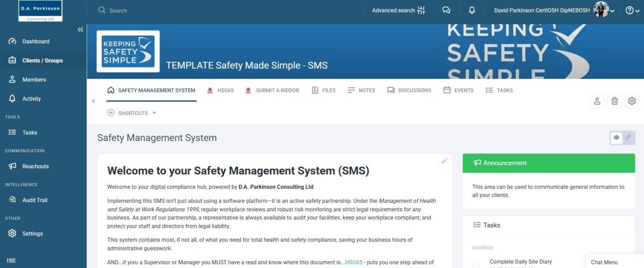Edit the welcome text block pencil icon
This screenshot has width=644, height=268.
[x=444, y=161]
